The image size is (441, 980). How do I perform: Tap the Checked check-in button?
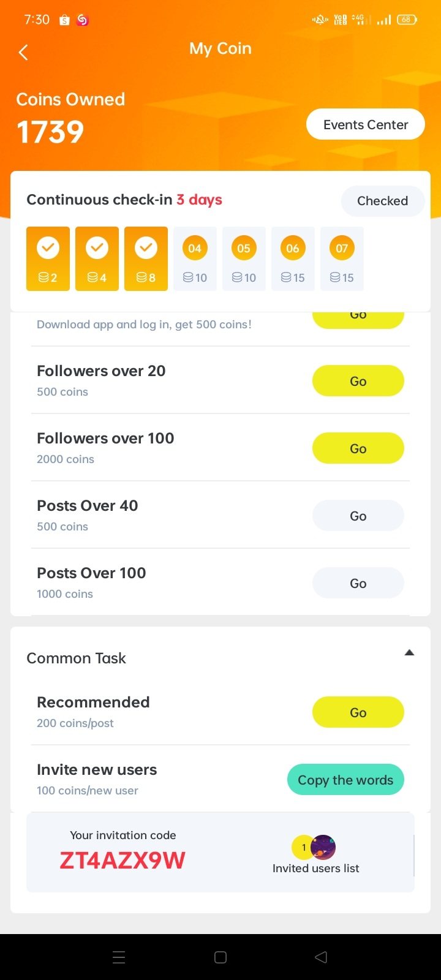382,201
